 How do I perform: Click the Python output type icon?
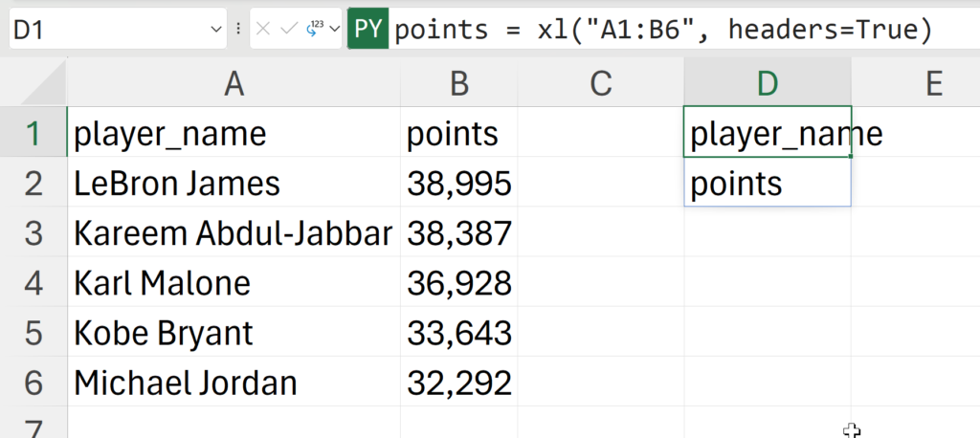(313, 30)
